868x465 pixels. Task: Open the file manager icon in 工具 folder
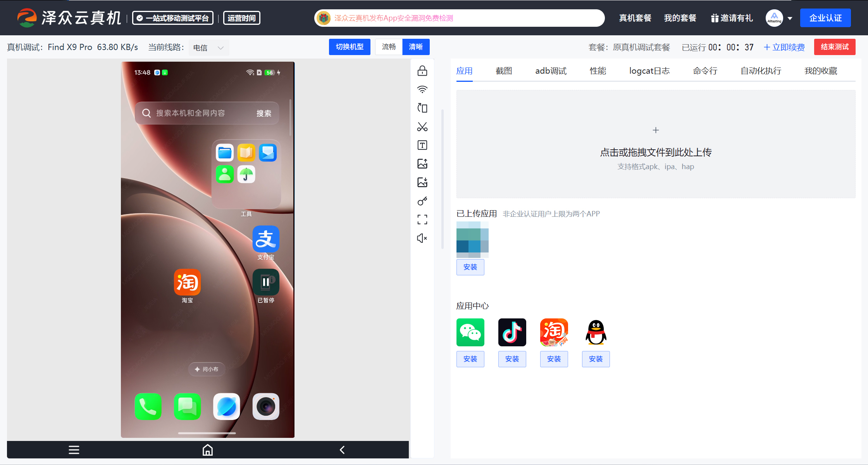coord(225,153)
